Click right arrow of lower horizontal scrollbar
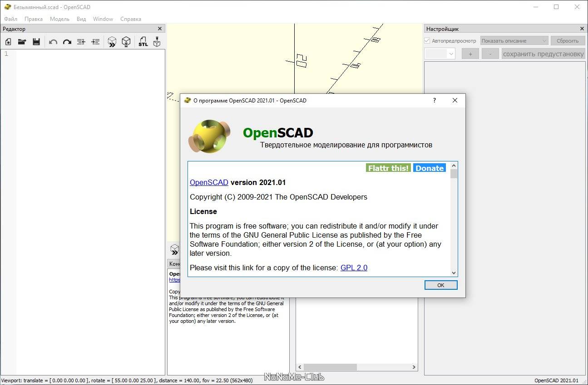The image size is (588, 385). click(x=414, y=367)
